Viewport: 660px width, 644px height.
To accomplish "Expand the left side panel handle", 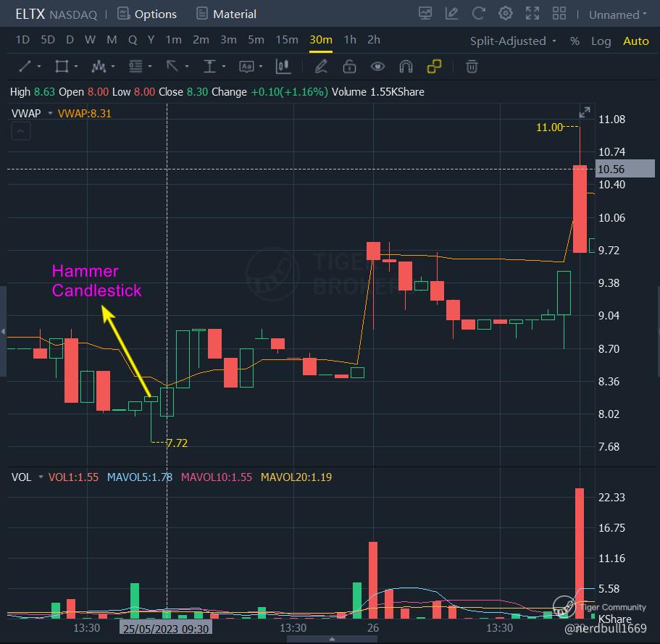I will click(3, 332).
